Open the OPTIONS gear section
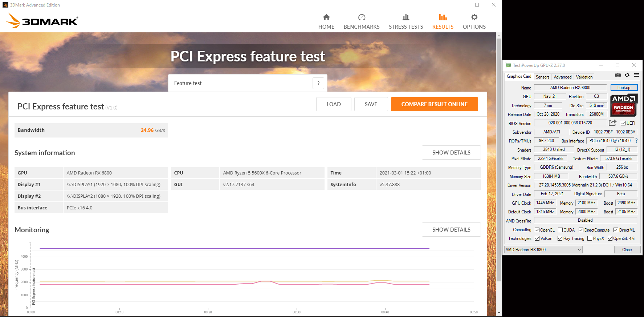The image size is (644, 317). click(474, 22)
